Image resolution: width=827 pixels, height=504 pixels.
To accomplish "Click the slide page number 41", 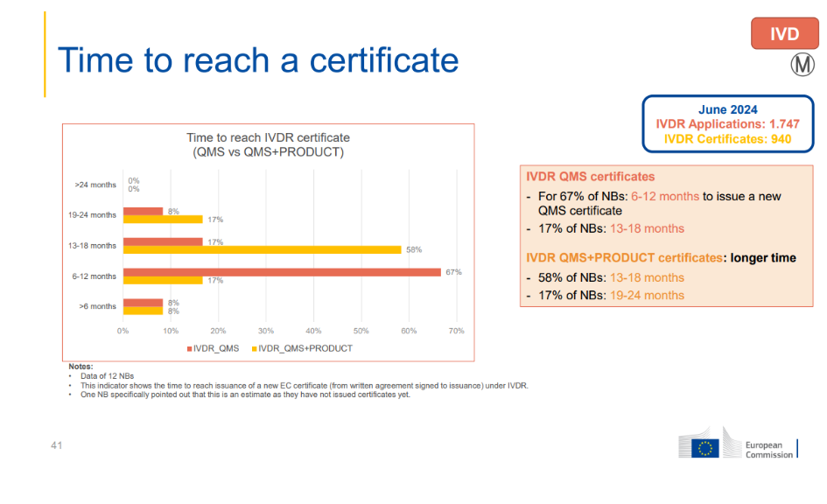I will 56,446.
